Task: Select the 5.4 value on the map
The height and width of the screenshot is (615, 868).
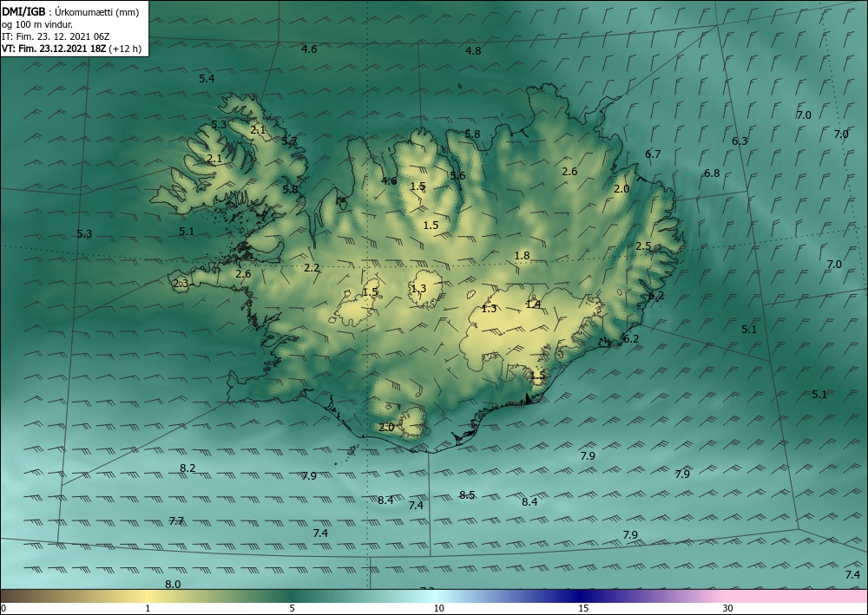Action: (207, 79)
